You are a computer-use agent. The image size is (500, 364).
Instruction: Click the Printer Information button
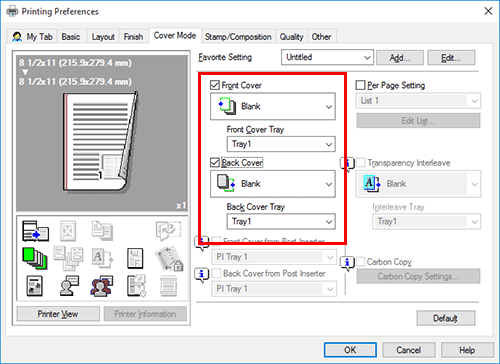(145, 314)
